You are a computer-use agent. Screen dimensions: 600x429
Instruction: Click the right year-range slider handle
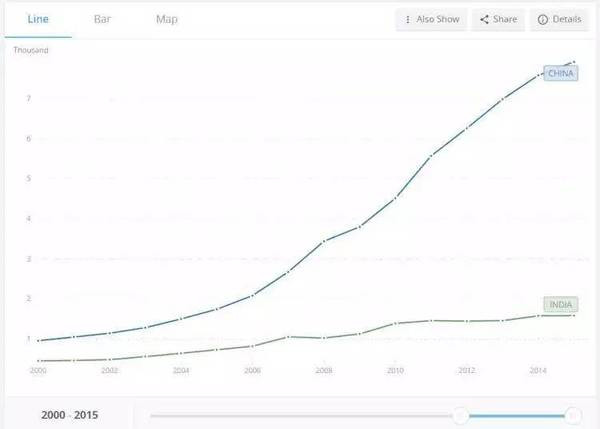click(574, 415)
